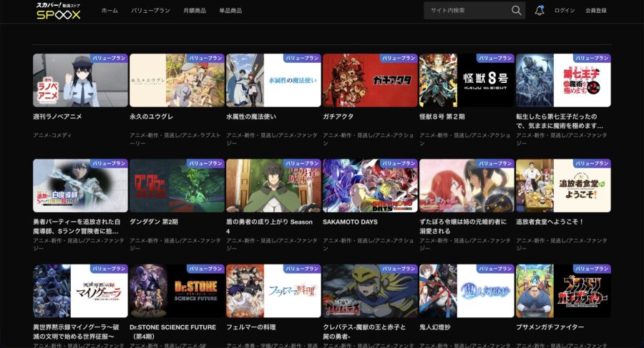644x348 pixels.
Task: Open the ホーム menu item
Action: (109, 11)
